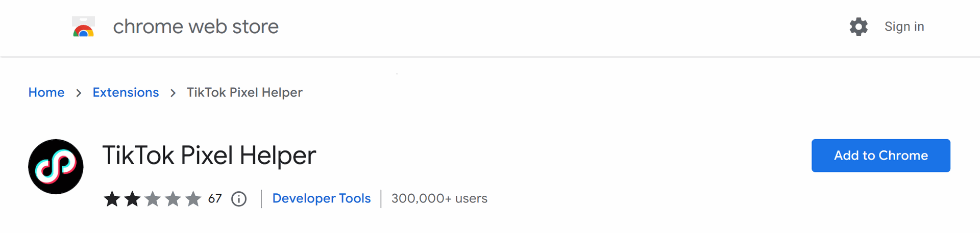Click TikTok Pixel Helper breadcrumb text
The image size is (980, 233).
tap(244, 92)
